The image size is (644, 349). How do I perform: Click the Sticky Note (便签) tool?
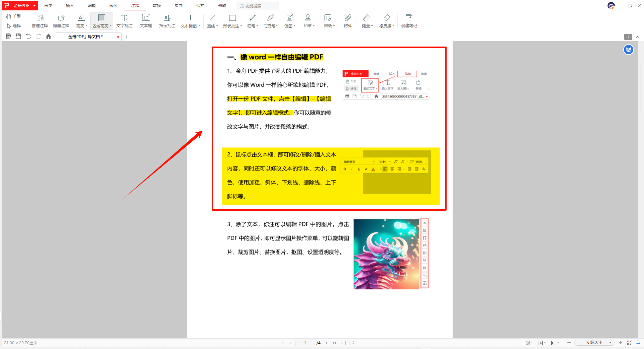pos(289,21)
